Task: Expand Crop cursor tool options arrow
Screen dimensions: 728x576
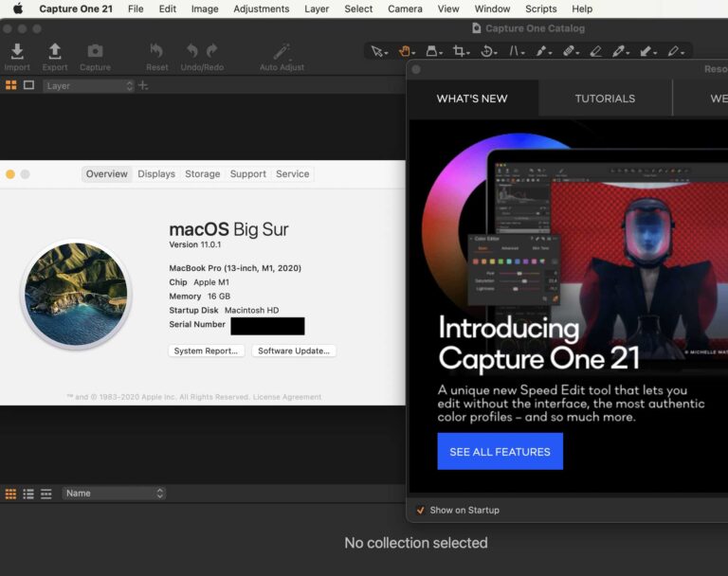Action: (x=468, y=53)
